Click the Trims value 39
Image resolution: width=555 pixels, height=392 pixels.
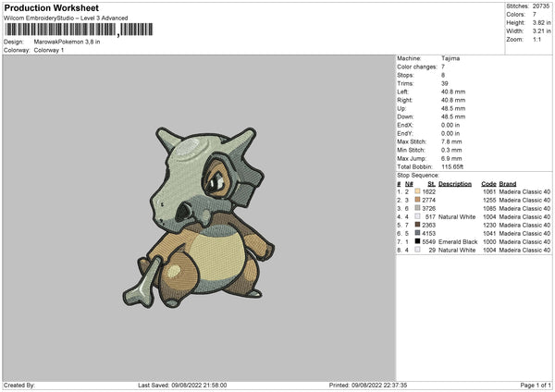[x=445, y=83]
